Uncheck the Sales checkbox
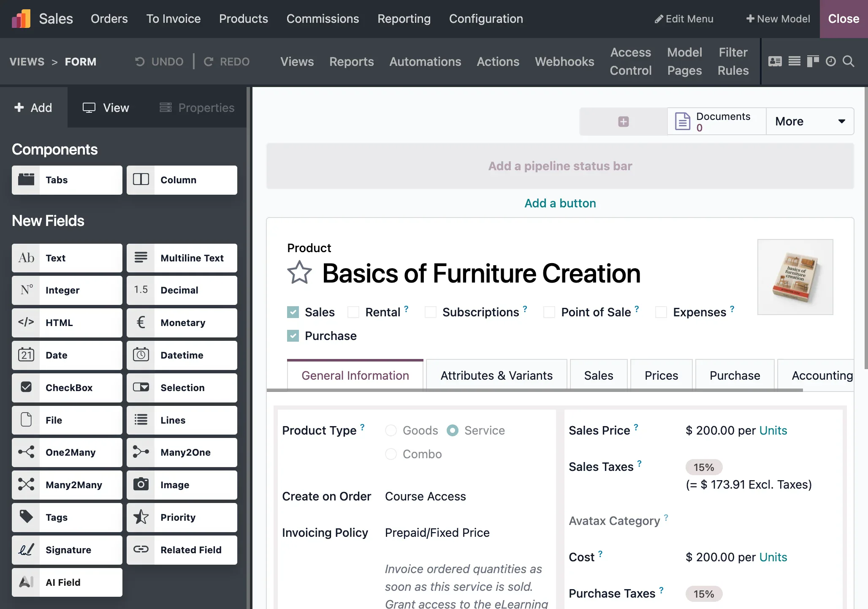 293,312
